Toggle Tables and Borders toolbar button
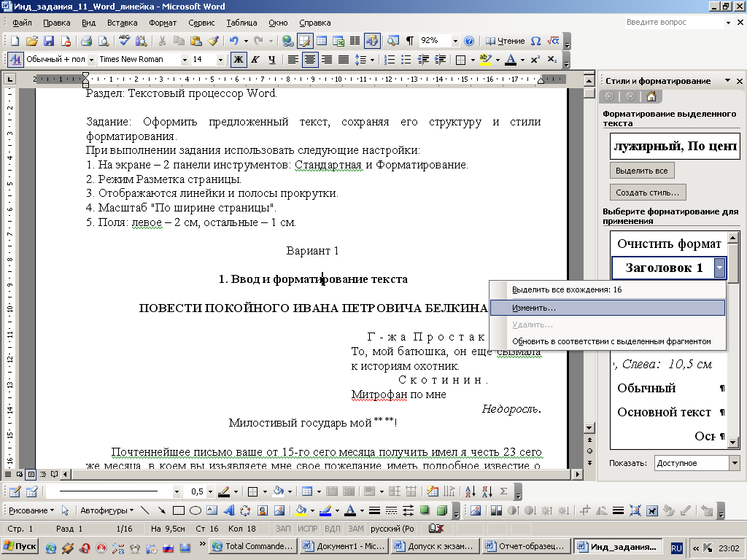 [x=304, y=41]
